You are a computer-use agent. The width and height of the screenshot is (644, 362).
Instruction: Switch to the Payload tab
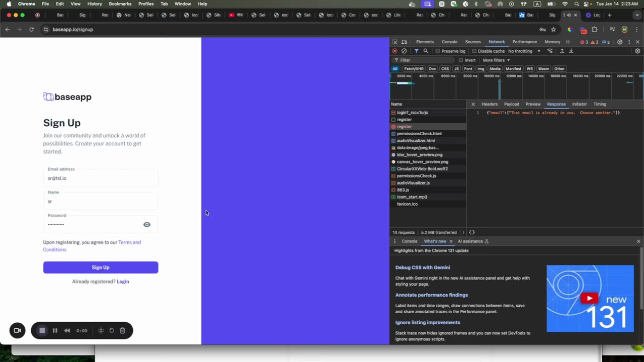point(512,104)
